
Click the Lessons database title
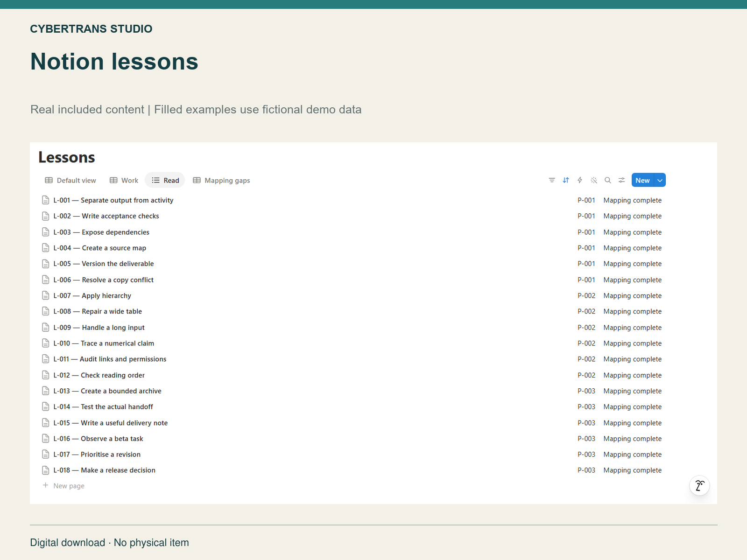67,157
